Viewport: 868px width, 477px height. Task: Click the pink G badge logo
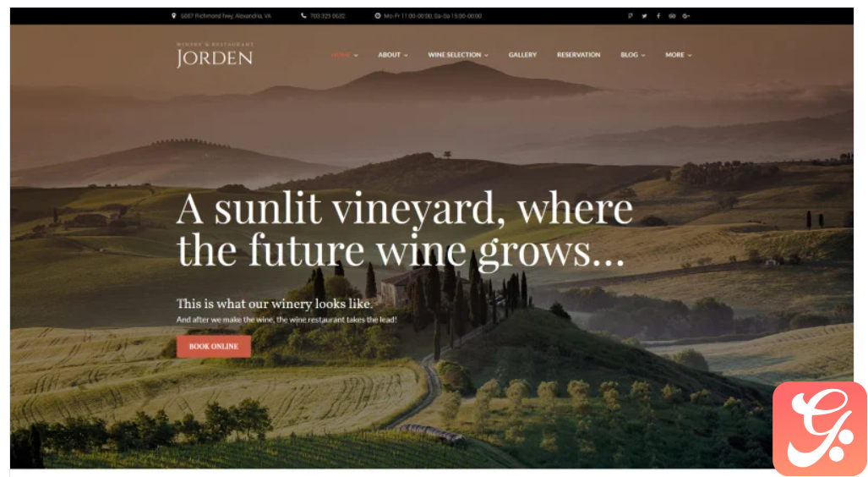(x=819, y=429)
